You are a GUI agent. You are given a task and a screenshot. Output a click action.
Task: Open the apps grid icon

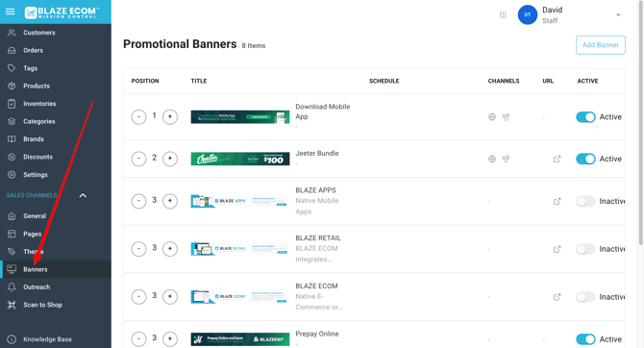coord(503,15)
